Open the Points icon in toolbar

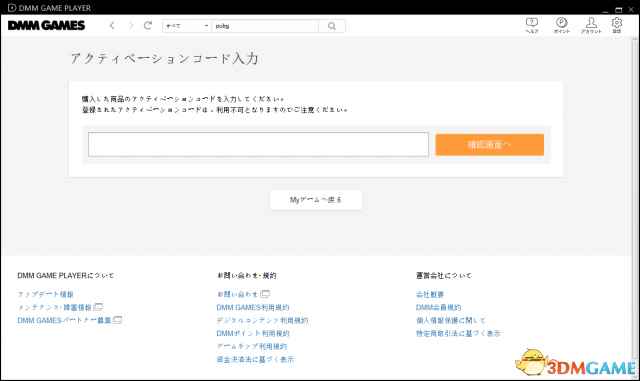coord(561,25)
